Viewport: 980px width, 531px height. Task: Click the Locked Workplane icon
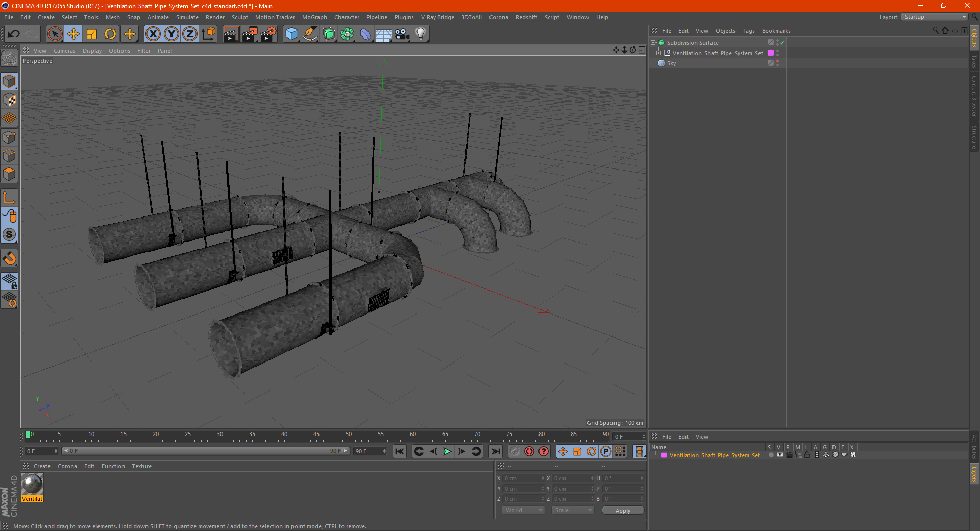tap(9, 281)
